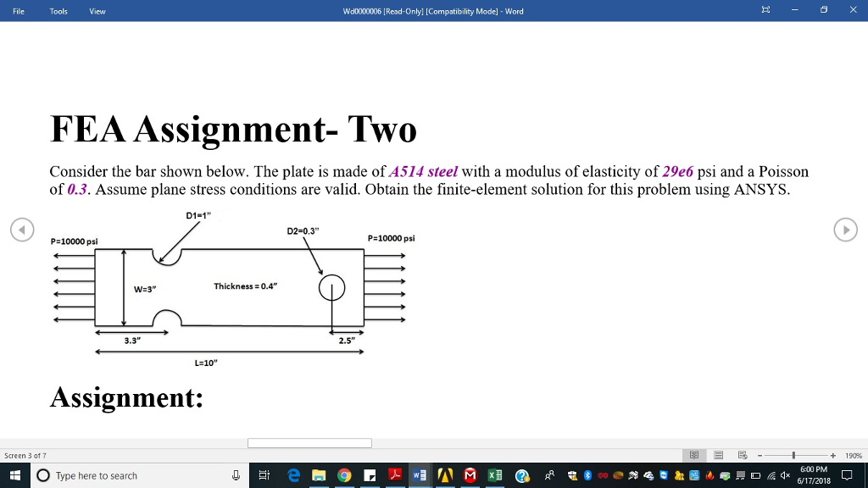Viewport: 868px width, 488px height.
Task: Go to the previous page with left arrow
Action: (x=23, y=229)
